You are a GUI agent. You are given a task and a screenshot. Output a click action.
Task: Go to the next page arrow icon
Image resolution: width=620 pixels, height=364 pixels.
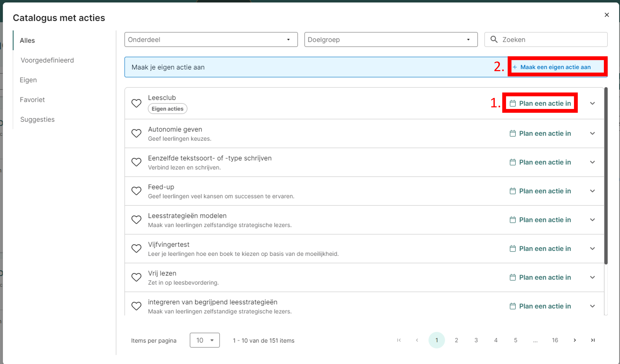point(575,340)
